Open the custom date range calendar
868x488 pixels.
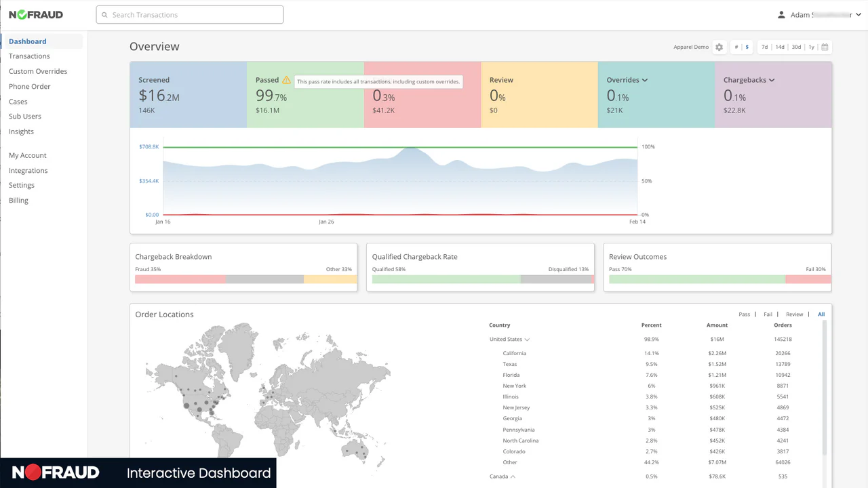[825, 47]
